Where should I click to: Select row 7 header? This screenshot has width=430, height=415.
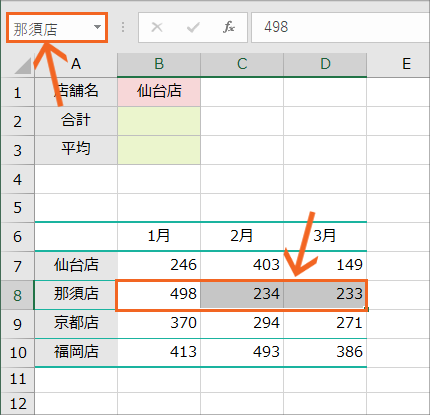point(18,266)
